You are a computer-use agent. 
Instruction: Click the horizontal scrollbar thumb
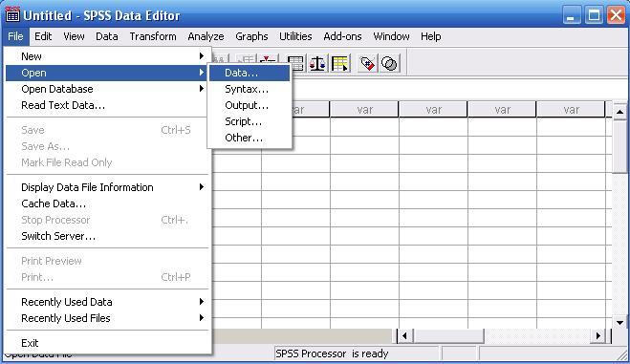coord(448,336)
